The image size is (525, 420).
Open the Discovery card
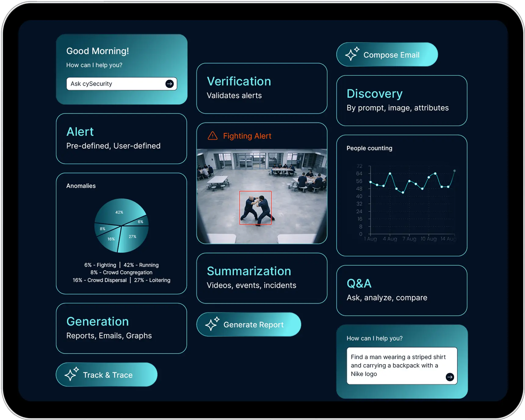pos(402,100)
